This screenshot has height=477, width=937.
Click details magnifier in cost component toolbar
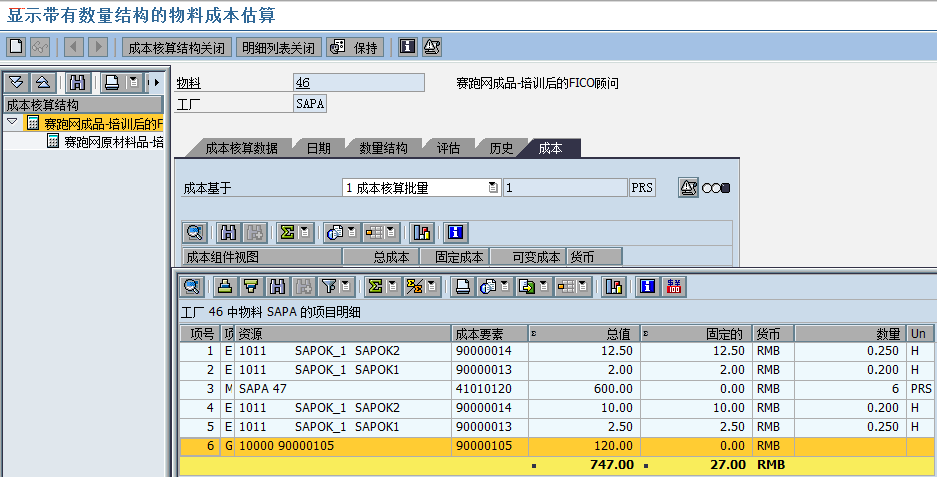click(x=195, y=233)
